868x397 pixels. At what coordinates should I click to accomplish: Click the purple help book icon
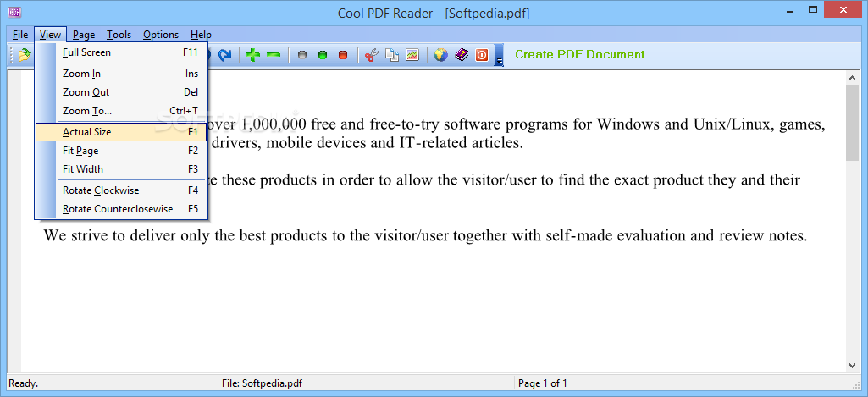click(x=462, y=55)
